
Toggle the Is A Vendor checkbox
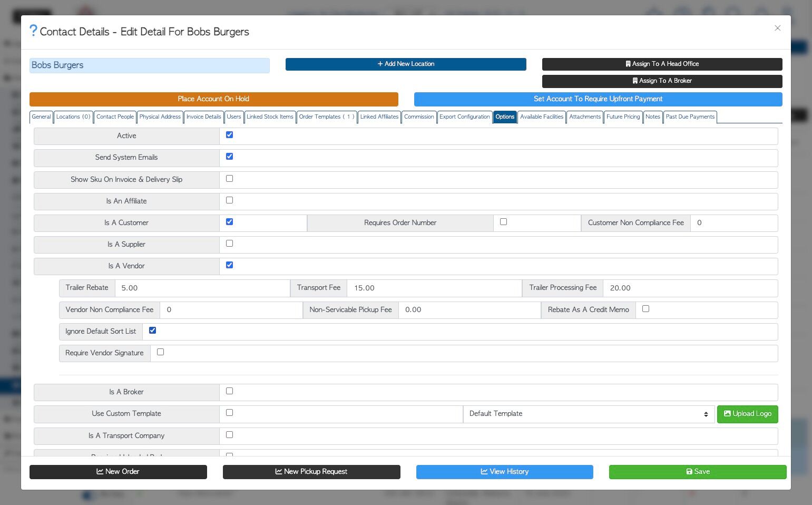click(229, 265)
